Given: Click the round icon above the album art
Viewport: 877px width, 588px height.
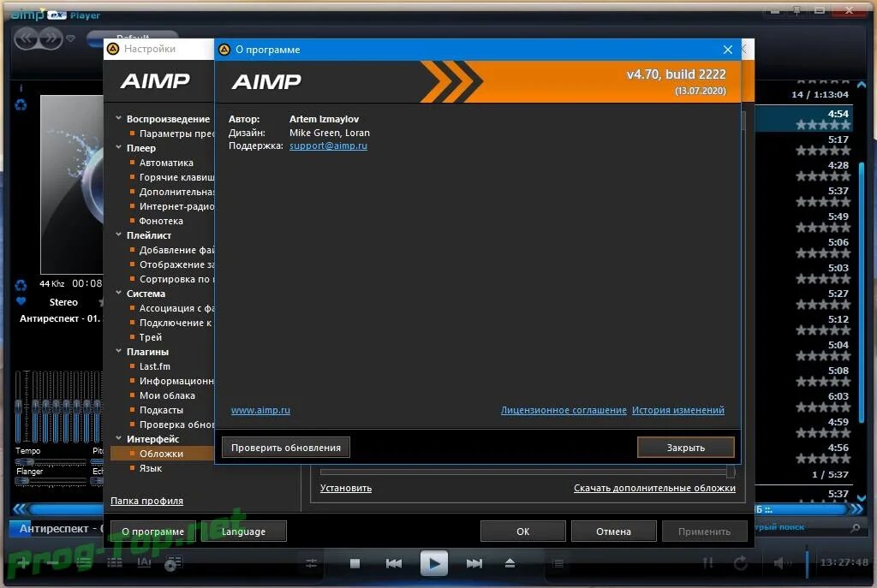Looking at the screenshot, I should click(21, 105).
